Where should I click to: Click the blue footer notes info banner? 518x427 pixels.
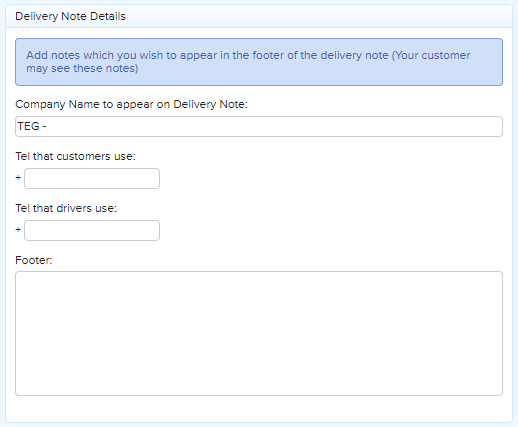pyautogui.click(x=259, y=62)
